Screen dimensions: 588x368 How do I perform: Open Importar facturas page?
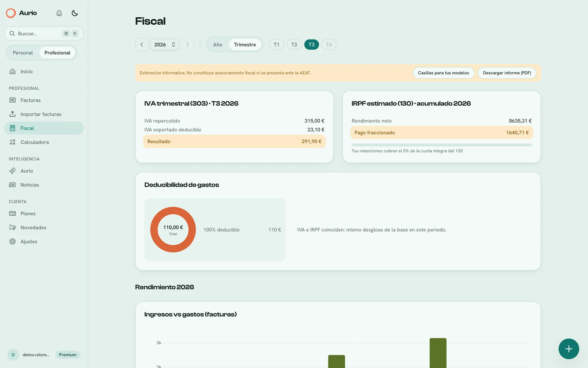(x=44, y=114)
